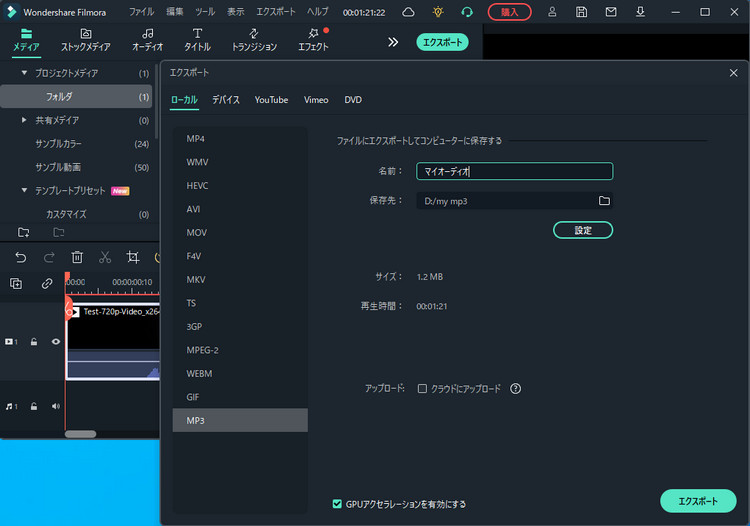Image resolution: width=750 pixels, height=526 pixels.
Task: Toggle lock on audio track 1
Action: tap(34, 406)
